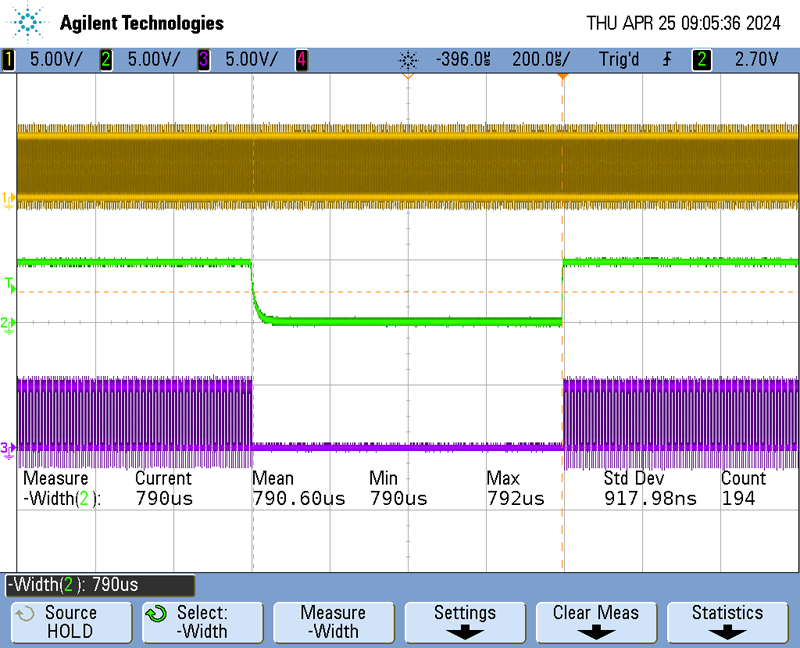Viewport: 800px width, 648px height.
Task: Select the channel 3 purple indicator
Action: [204, 60]
